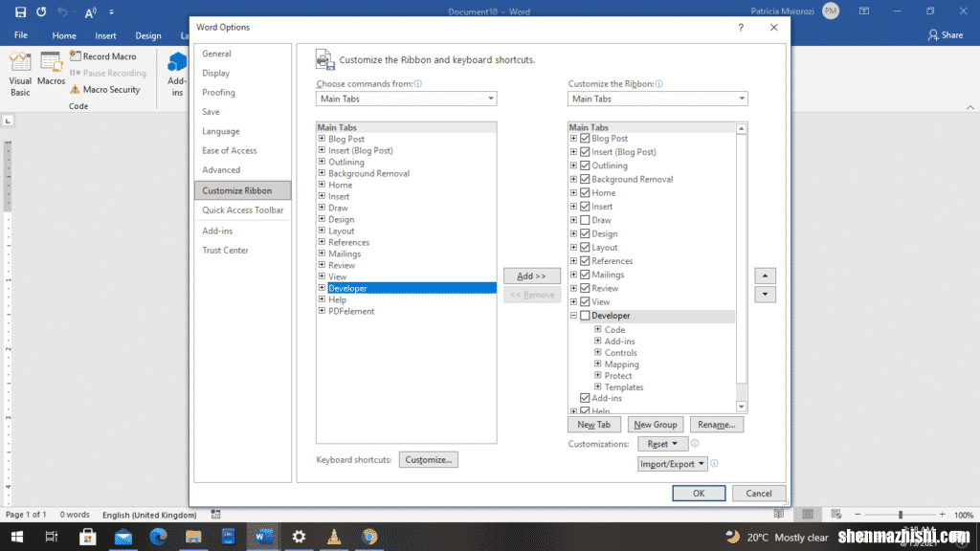The width and height of the screenshot is (980, 551).
Task: Click the Add >> button
Action: tap(532, 275)
